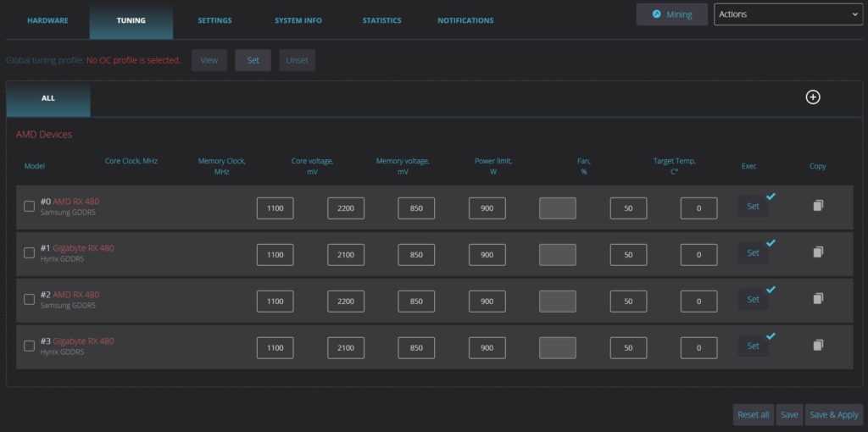
Task: Open the Statistics tab
Action: click(381, 20)
